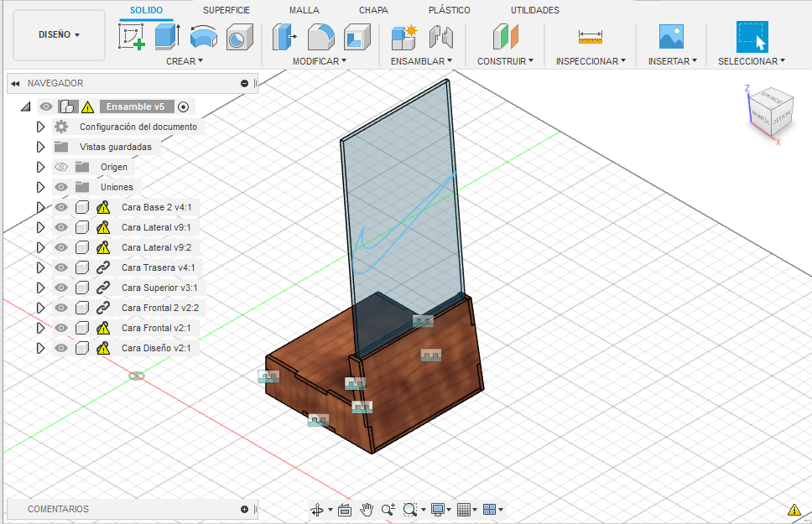
Task: Click the Insert image icon
Action: click(671, 37)
